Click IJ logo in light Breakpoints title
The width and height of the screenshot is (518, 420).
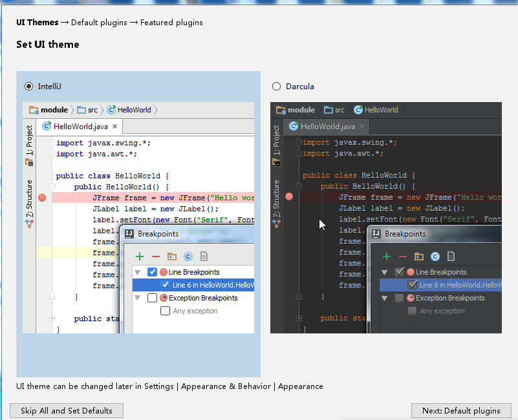point(129,234)
